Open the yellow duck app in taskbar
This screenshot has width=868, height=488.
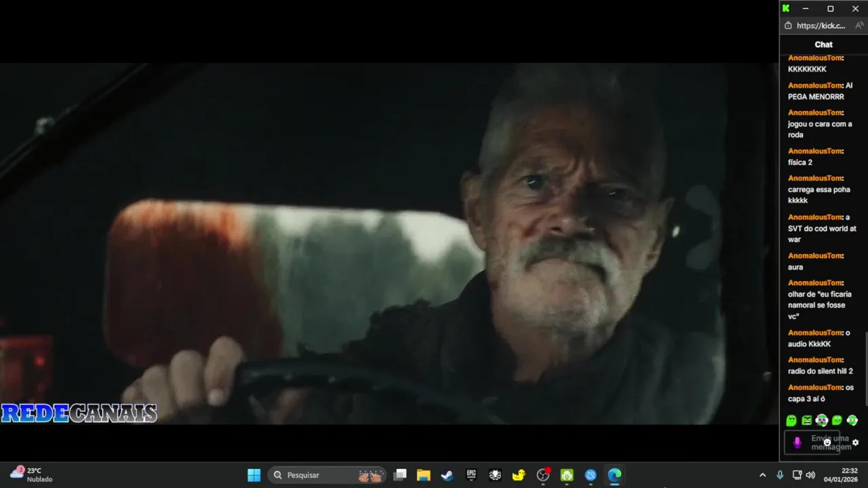pyautogui.click(x=519, y=475)
